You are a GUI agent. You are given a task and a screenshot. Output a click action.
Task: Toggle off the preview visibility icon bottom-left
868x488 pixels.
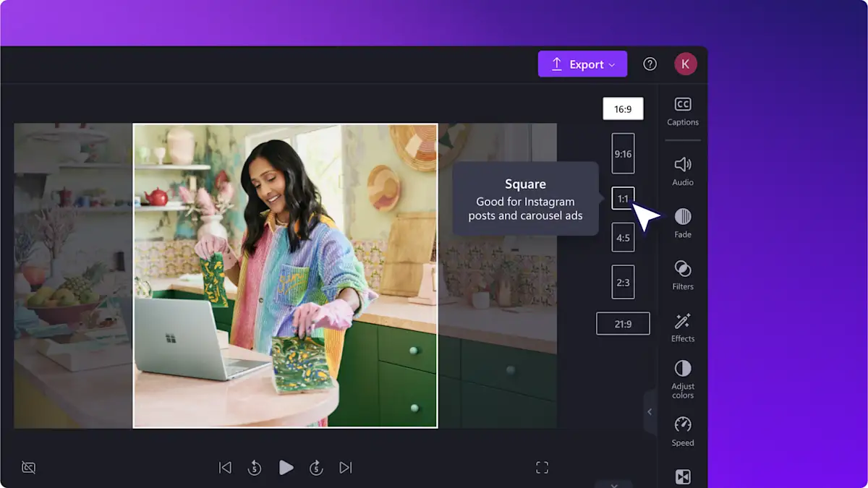tap(28, 468)
